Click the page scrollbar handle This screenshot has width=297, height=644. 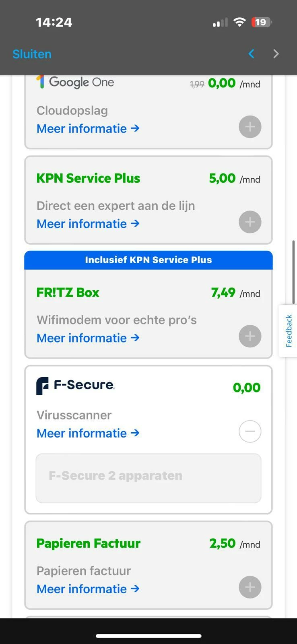[x=294, y=272]
